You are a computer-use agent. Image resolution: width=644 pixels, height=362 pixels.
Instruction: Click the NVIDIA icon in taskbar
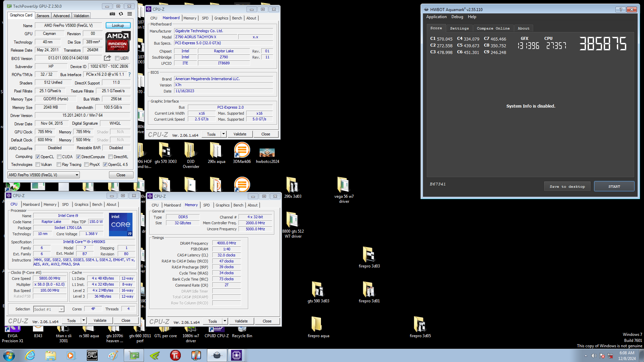coord(155,355)
